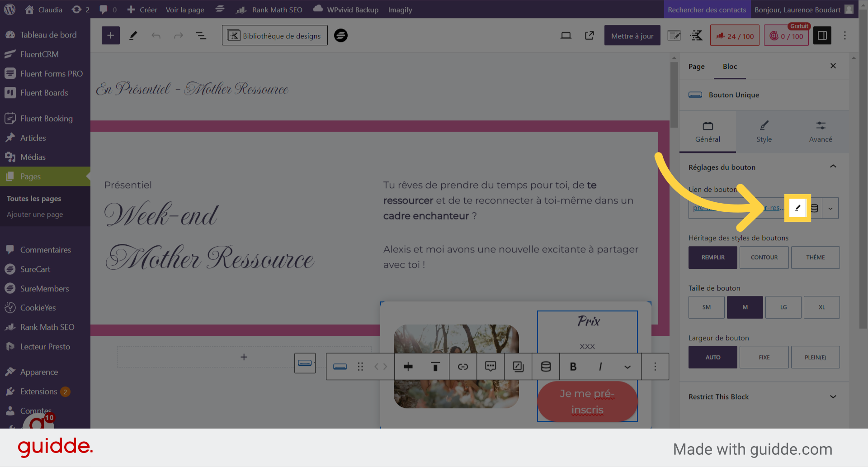Click the comment bubble icon in block toolbar
The height and width of the screenshot is (467, 868).
click(x=491, y=367)
